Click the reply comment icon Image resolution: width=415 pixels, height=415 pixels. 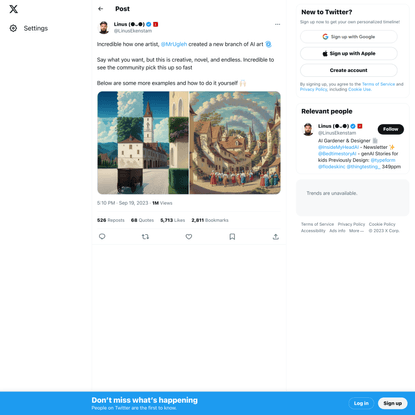102,236
